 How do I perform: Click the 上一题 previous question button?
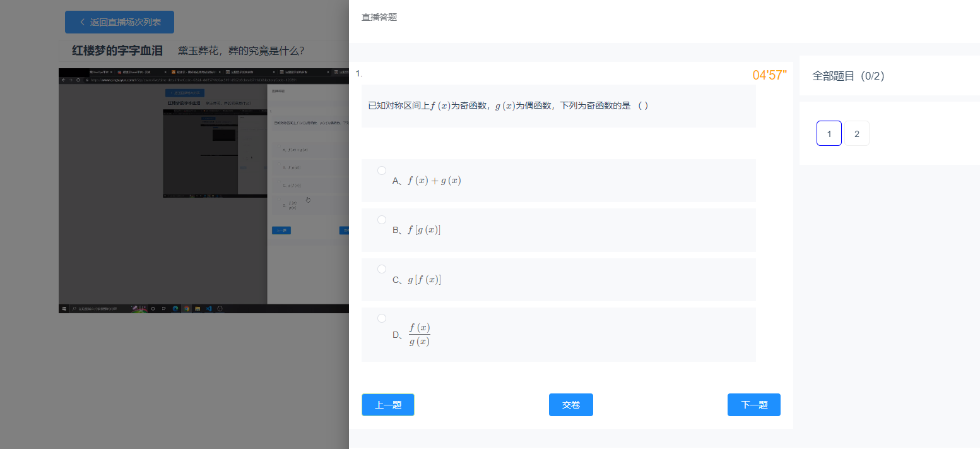pyautogui.click(x=388, y=405)
